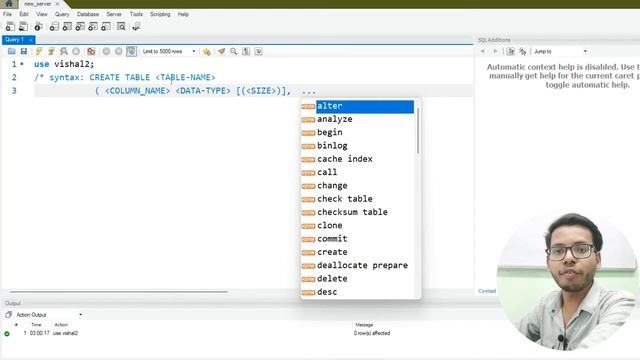The width and height of the screenshot is (640, 360).
Task: Save snippet with star icon
Action: click(x=207, y=51)
